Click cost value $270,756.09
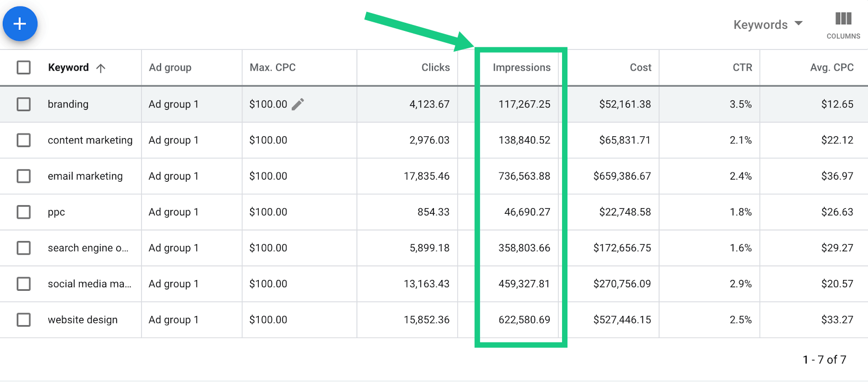 tap(622, 284)
